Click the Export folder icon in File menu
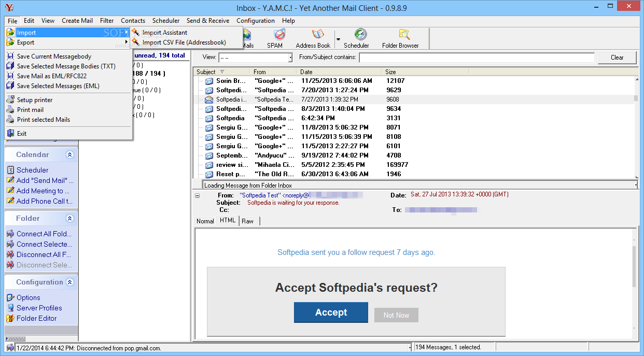The height and width of the screenshot is (356, 644). point(10,42)
